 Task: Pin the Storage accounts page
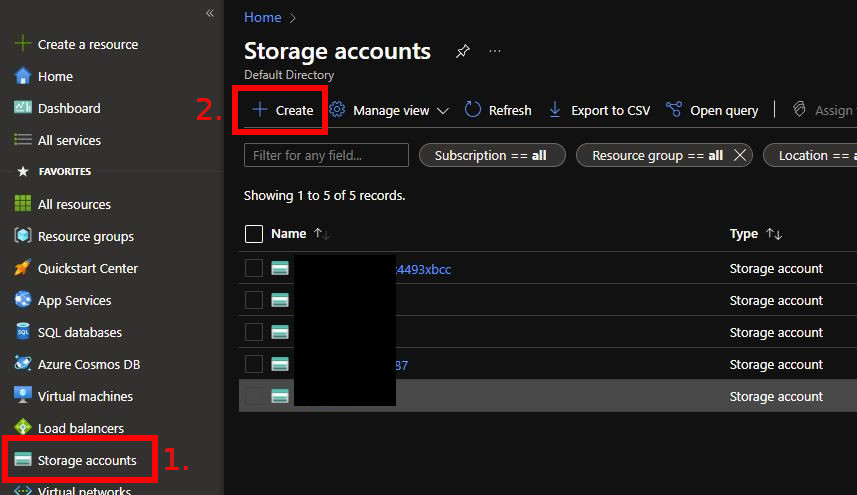click(x=462, y=51)
